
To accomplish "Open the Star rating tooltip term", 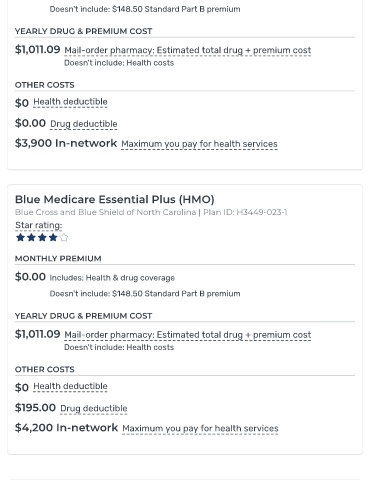I will [x=39, y=225].
